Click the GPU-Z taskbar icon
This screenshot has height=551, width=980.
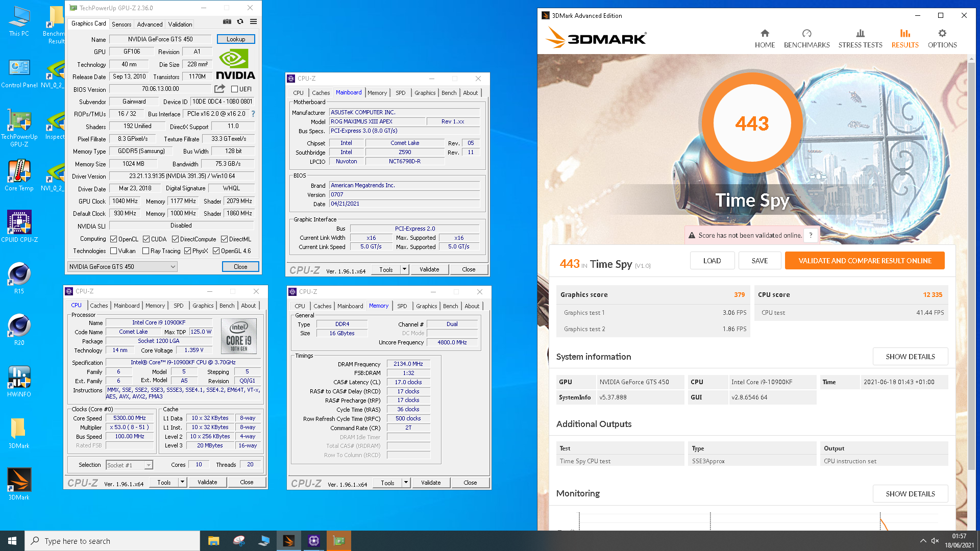(339, 541)
